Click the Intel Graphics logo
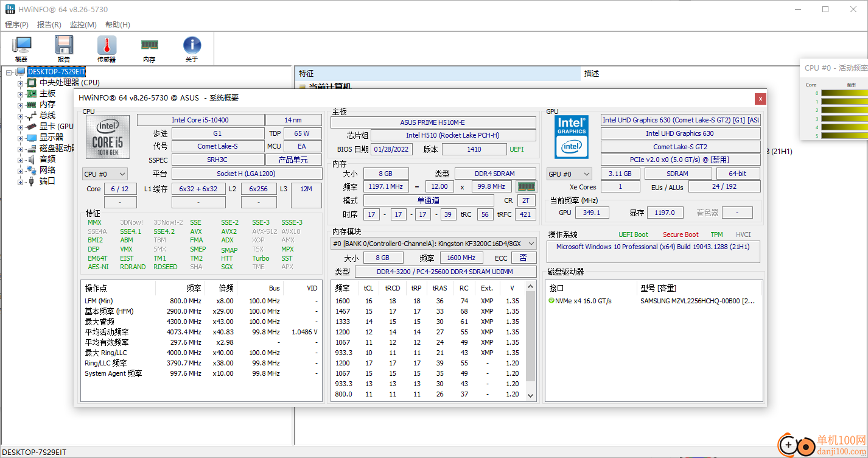868x458 pixels. point(572,137)
